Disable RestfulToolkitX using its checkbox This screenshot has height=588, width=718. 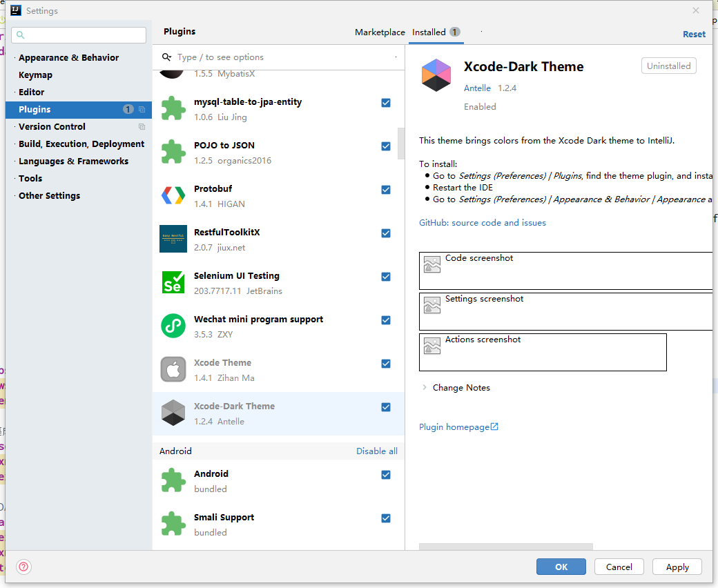point(386,233)
